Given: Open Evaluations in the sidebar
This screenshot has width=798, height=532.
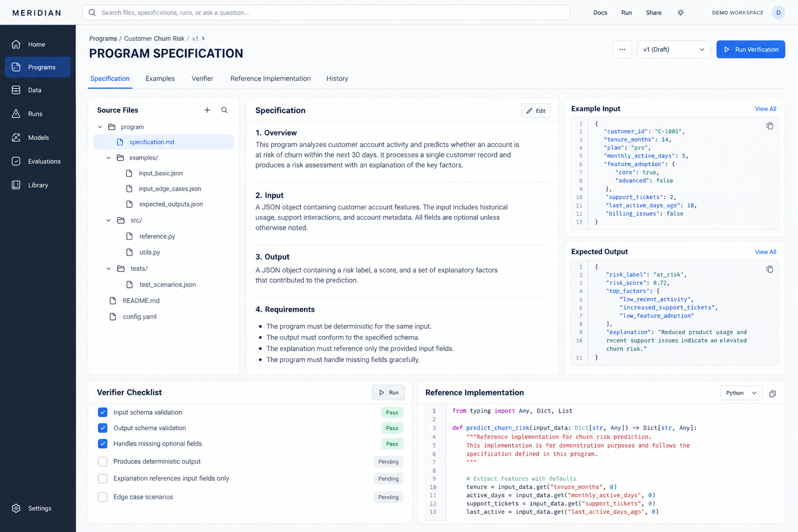Looking at the screenshot, I should click(37, 162).
